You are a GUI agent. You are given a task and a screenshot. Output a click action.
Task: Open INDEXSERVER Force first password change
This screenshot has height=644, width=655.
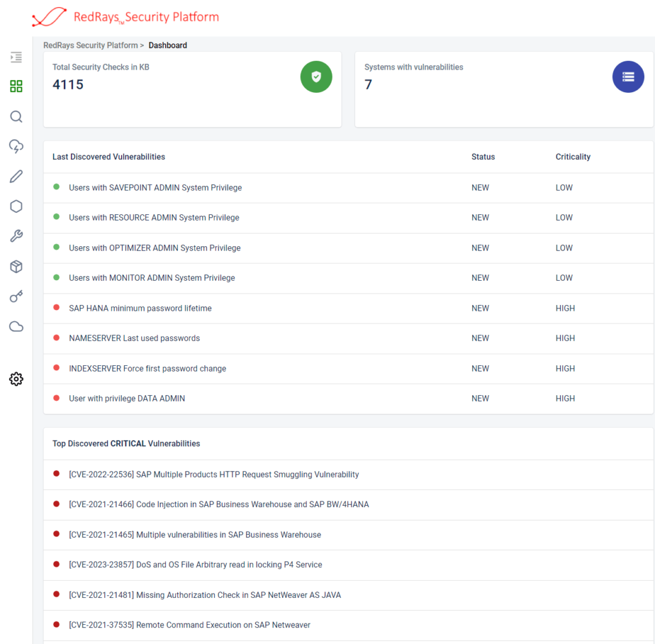148,368
